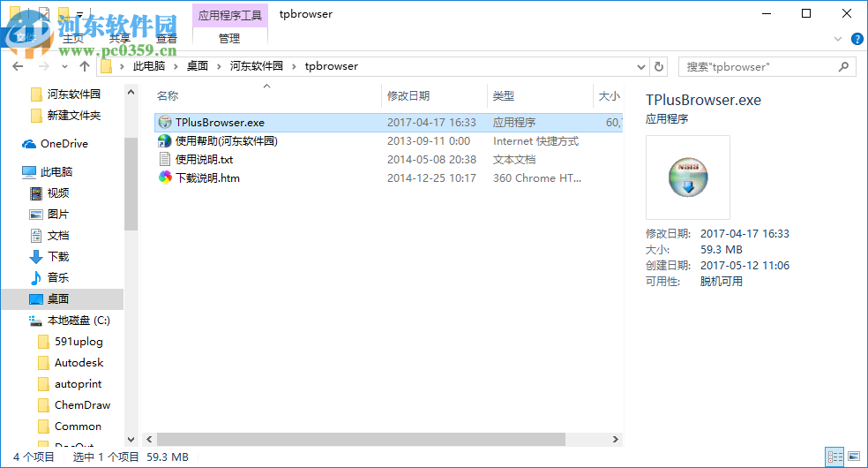Click file list scroll left arrow
The image size is (868, 468).
click(x=149, y=439)
